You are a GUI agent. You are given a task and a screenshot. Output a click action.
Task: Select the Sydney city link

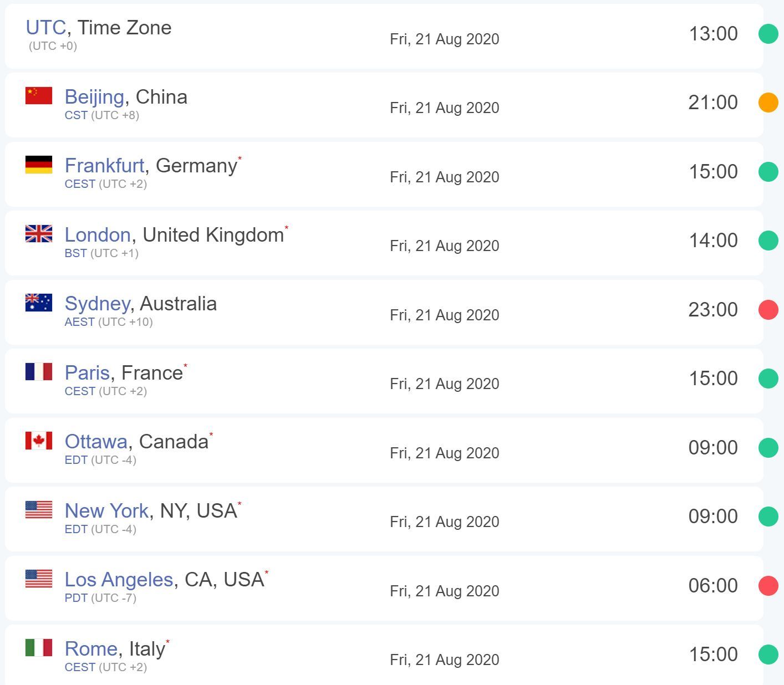[98, 304]
